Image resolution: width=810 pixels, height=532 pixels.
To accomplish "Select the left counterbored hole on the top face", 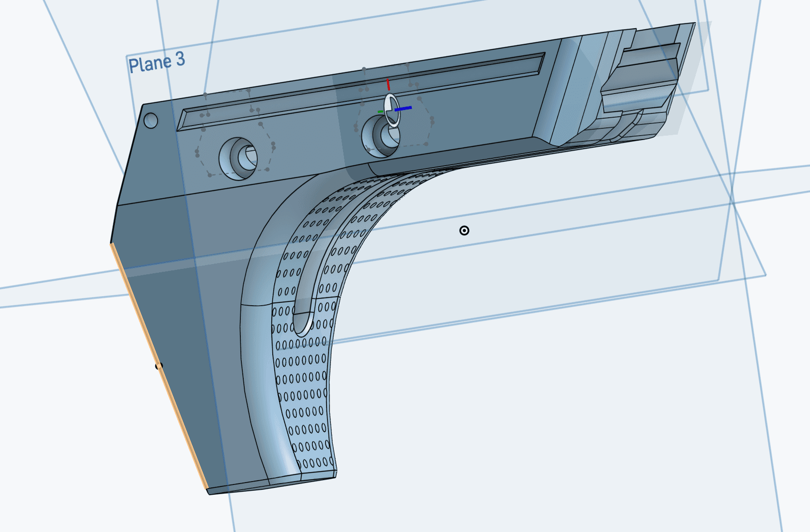I will [x=238, y=159].
